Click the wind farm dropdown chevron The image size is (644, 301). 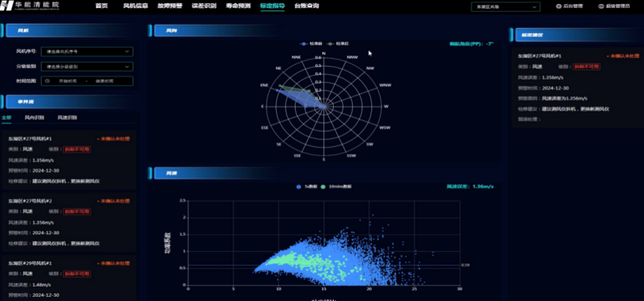(x=535, y=6)
